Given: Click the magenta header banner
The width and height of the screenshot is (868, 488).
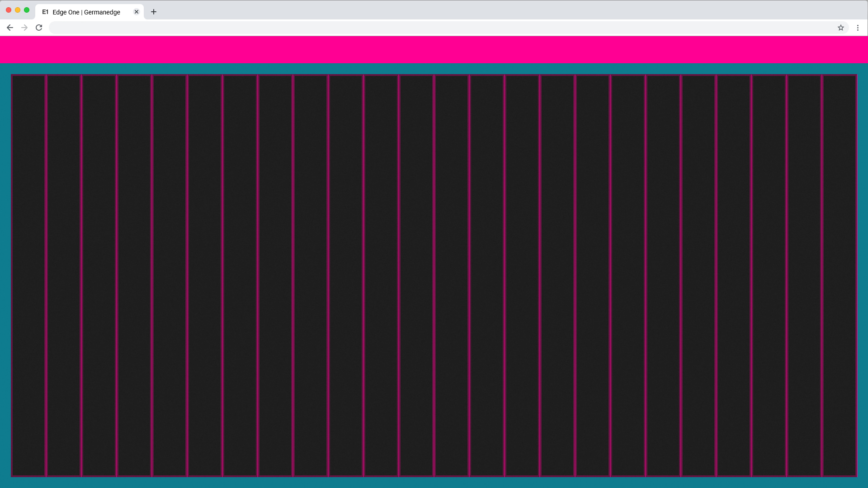Looking at the screenshot, I should coord(434,50).
